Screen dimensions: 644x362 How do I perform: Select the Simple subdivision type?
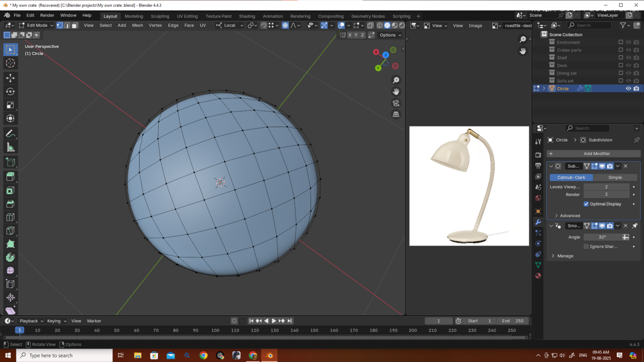615,177
